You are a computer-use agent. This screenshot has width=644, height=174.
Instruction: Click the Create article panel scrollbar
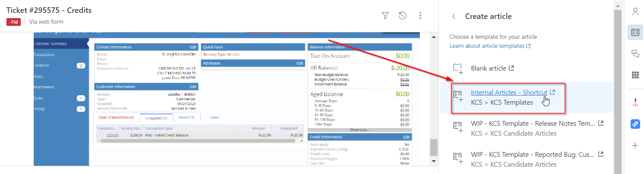[x=618, y=86]
